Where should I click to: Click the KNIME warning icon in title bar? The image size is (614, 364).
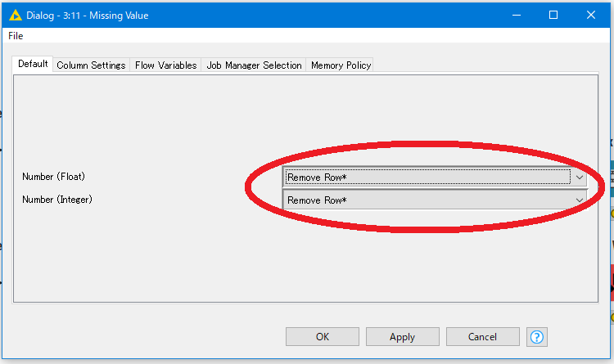[14, 15]
